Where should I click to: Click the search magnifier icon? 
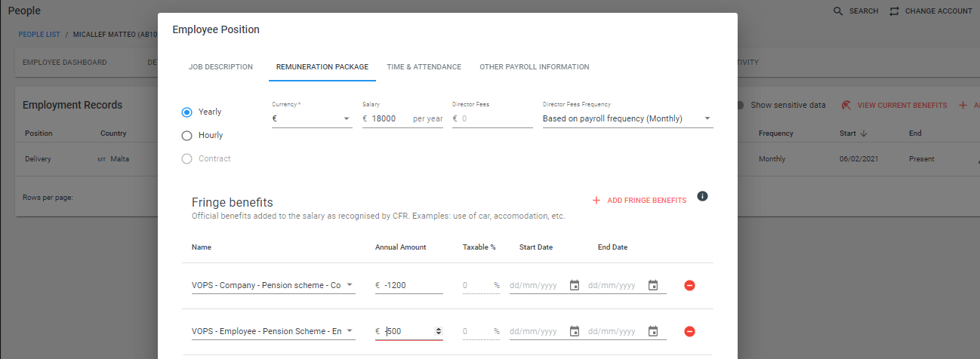coord(837,11)
